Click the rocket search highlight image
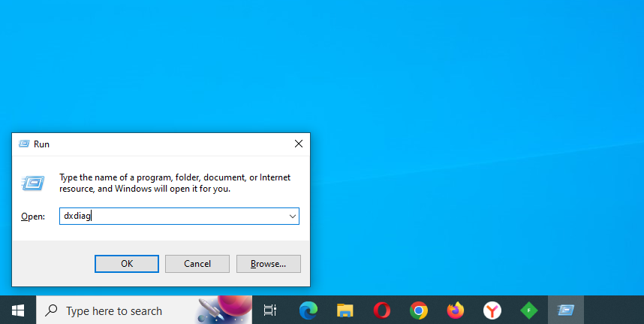The image size is (644, 324). [x=224, y=310]
